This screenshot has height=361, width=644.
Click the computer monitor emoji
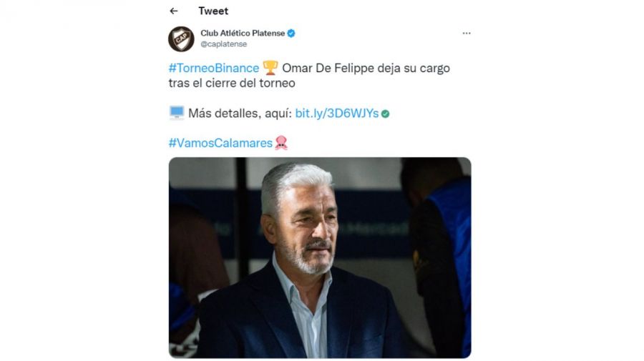[x=177, y=113]
